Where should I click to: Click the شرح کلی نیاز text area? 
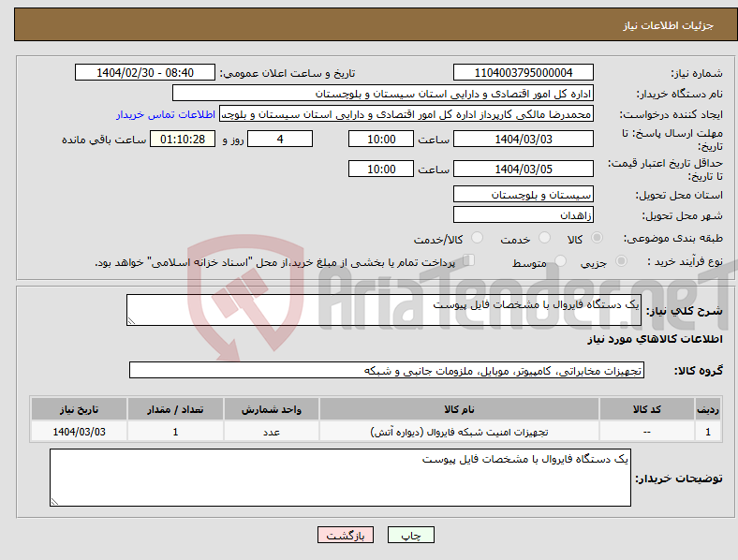384,310
